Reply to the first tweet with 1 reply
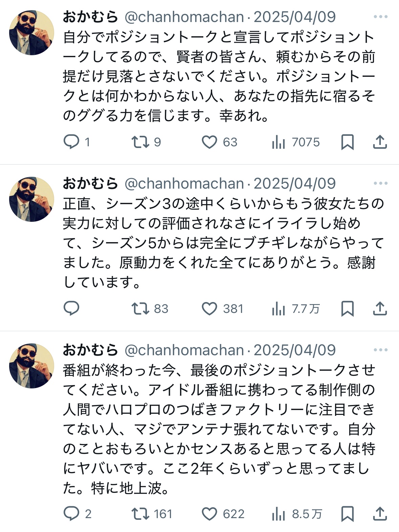Screen dimensions: 399x532 pos(71,142)
